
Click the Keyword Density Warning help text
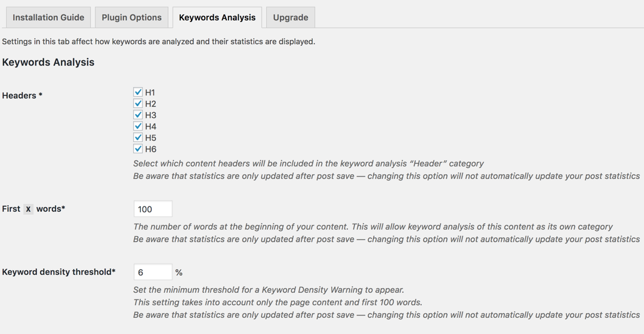pos(269,290)
